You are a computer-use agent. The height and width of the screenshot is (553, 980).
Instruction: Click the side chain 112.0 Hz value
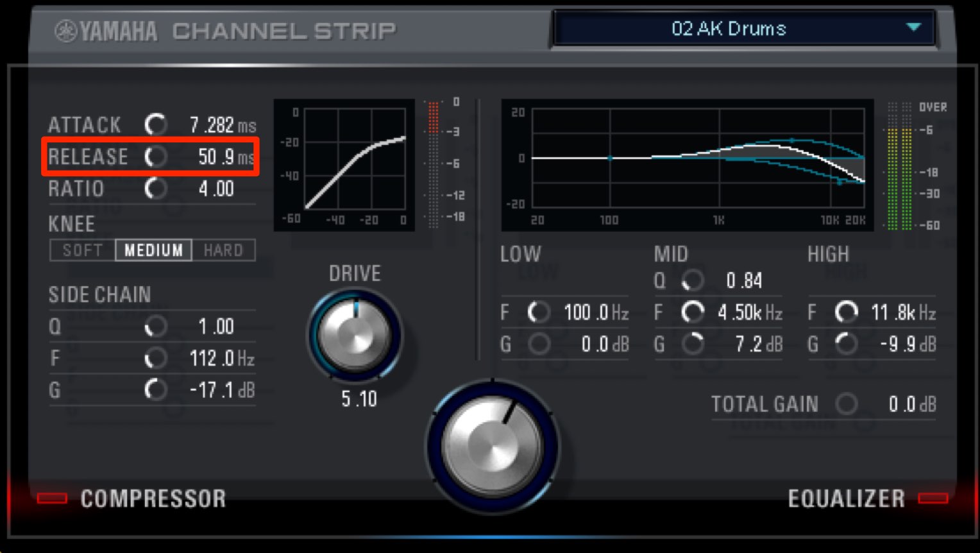(222, 358)
